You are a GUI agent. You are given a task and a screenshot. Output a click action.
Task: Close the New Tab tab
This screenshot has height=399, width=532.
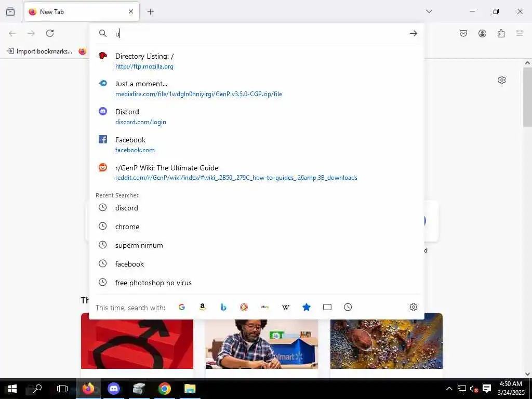point(130,11)
